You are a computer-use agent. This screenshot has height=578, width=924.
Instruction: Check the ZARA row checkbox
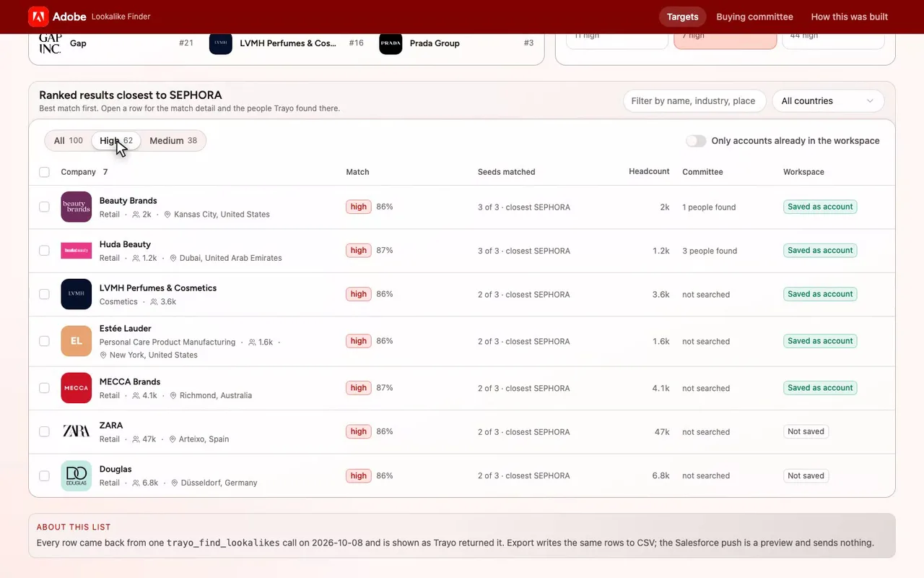(x=44, y=431)
